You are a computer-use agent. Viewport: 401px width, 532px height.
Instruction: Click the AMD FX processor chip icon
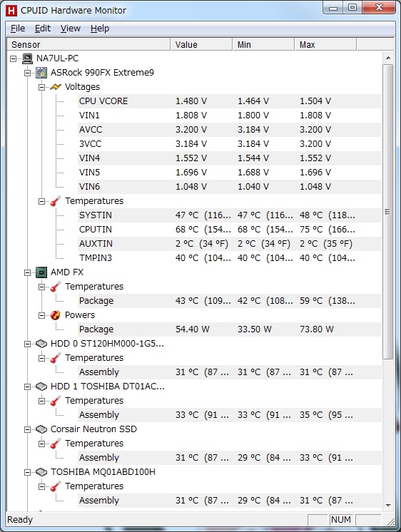coord(41,272)
